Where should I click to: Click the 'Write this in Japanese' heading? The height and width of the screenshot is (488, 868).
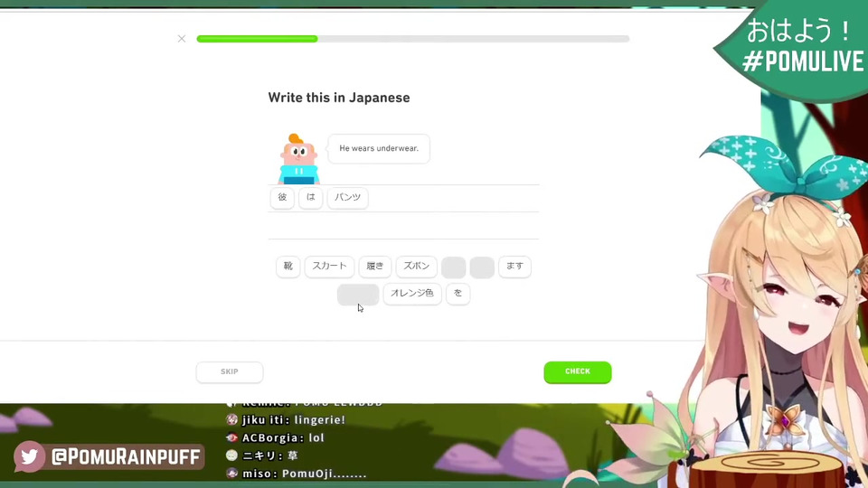point(339,98)
